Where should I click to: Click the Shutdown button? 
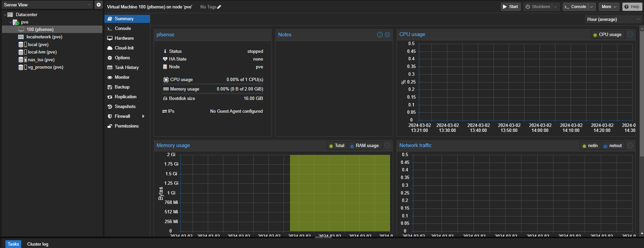coord(538,7)
